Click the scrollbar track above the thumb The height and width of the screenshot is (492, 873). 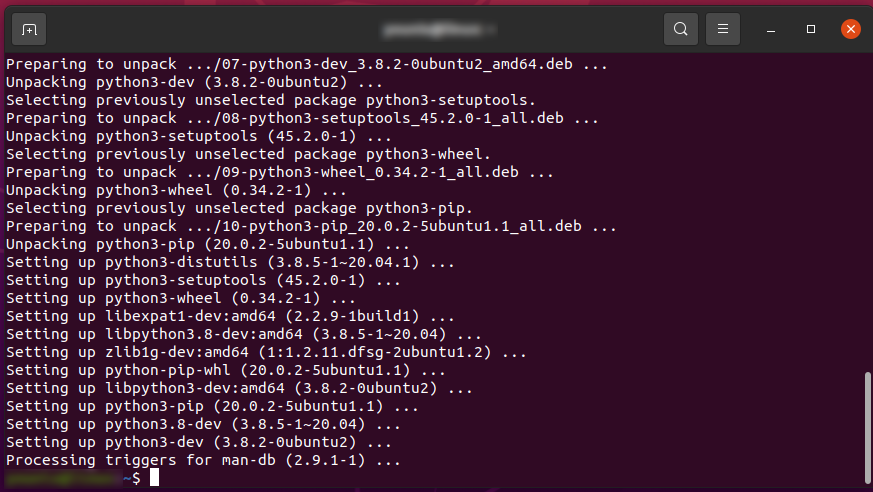click(867, 211)
